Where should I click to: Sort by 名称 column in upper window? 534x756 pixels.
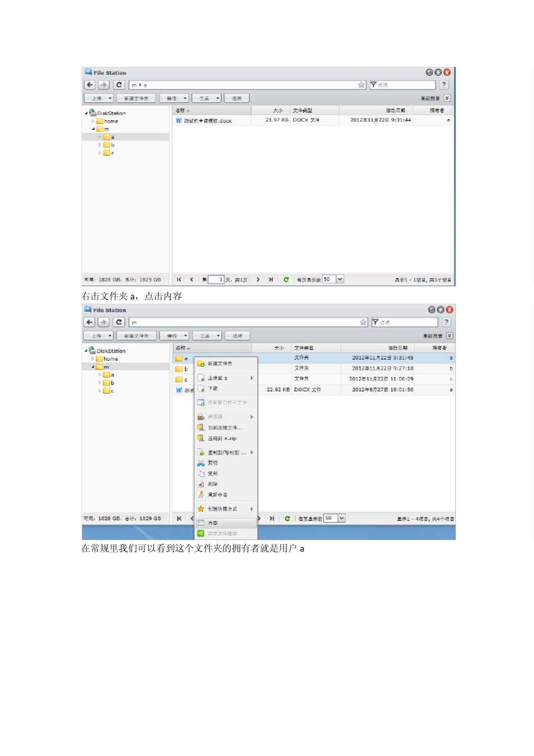211,110
